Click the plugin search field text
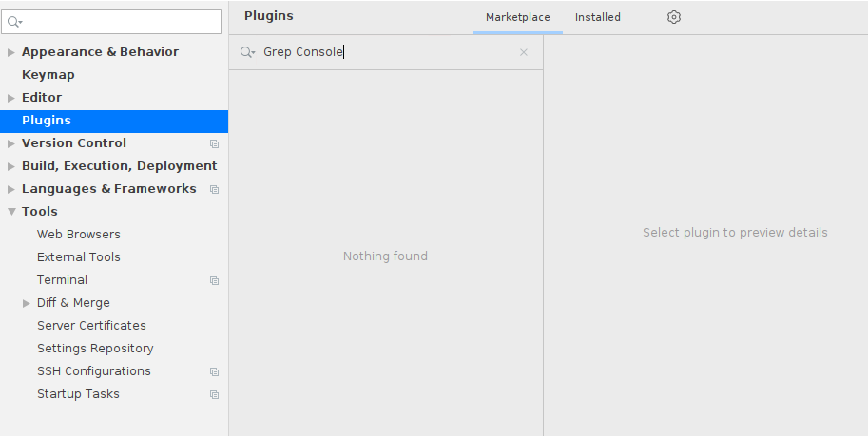Image resolution: width=868 pixels, height=436 pixels. point(303,52)
